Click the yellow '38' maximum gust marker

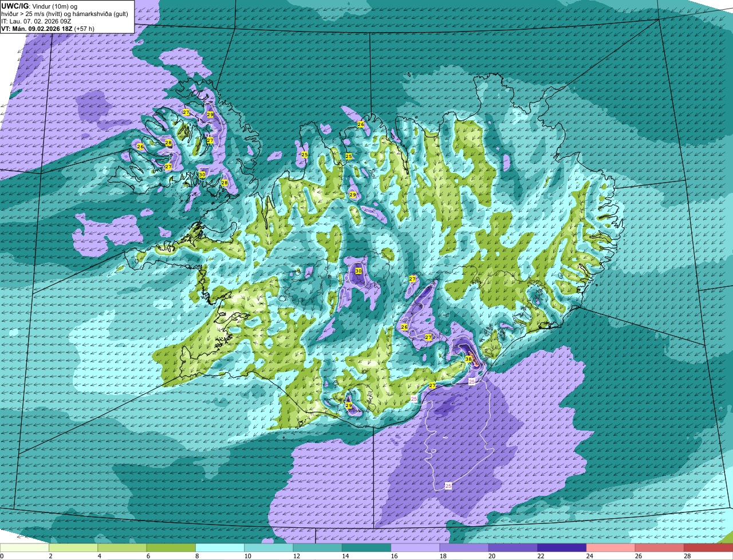coord(468,360)
